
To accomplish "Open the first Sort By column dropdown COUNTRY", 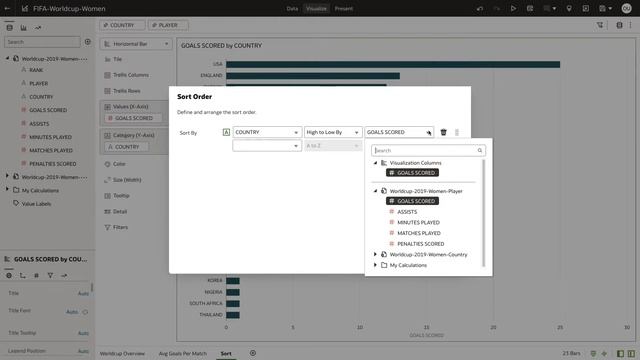I will tap(267, 132).
